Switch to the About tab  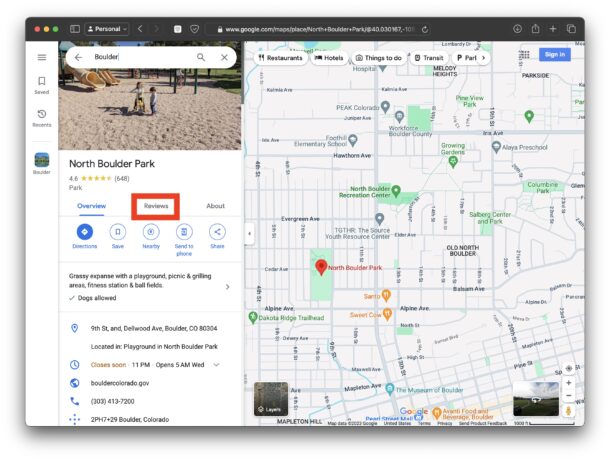coord(215,206)
